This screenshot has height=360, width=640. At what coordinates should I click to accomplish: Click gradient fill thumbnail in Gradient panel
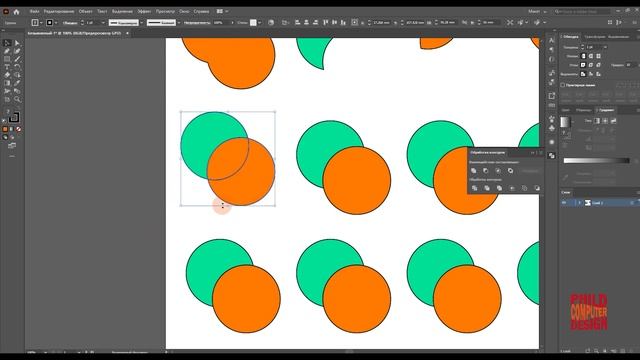coord(565,122)
